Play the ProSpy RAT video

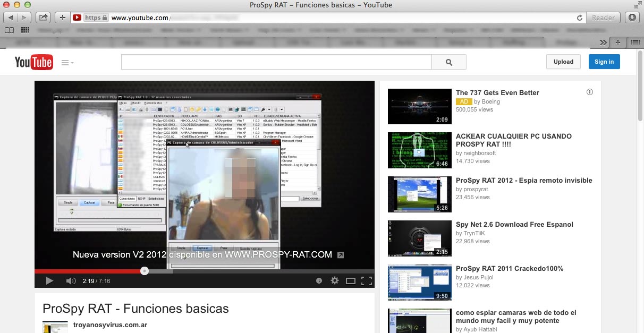49,281
